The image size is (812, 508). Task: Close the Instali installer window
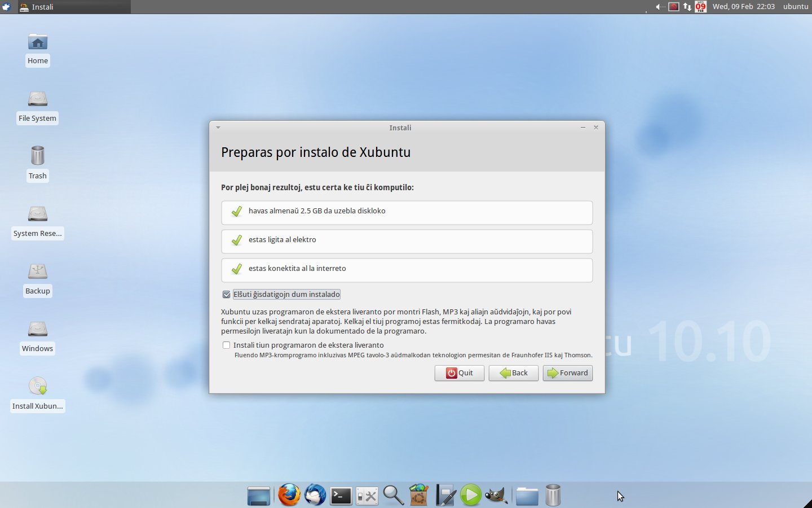[596, 128]
